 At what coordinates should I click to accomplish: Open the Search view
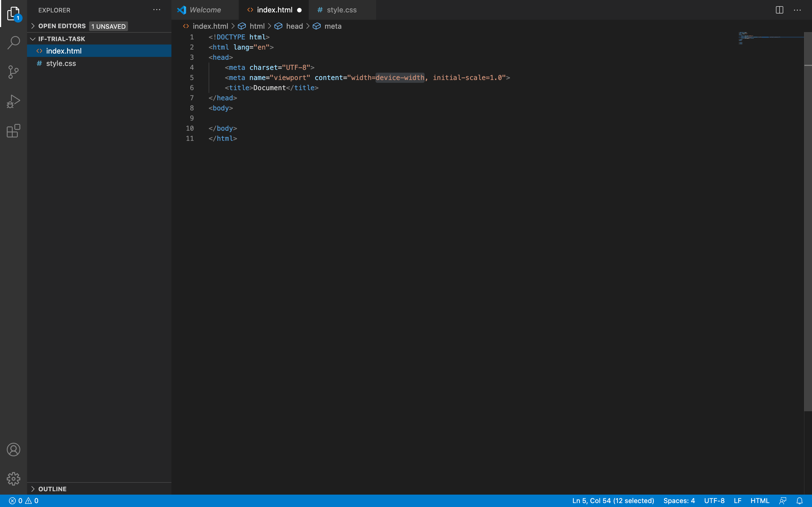coord(14,43)
